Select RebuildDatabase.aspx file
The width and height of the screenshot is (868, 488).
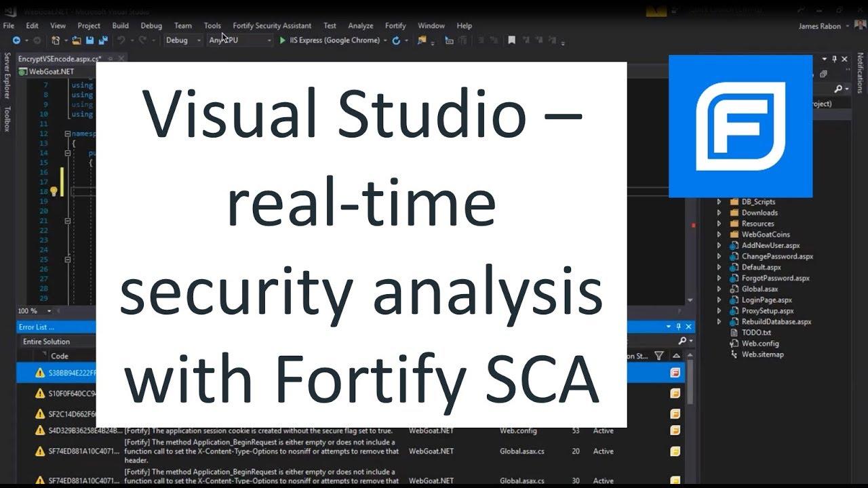pyautogui.click(x=776, y=321)
